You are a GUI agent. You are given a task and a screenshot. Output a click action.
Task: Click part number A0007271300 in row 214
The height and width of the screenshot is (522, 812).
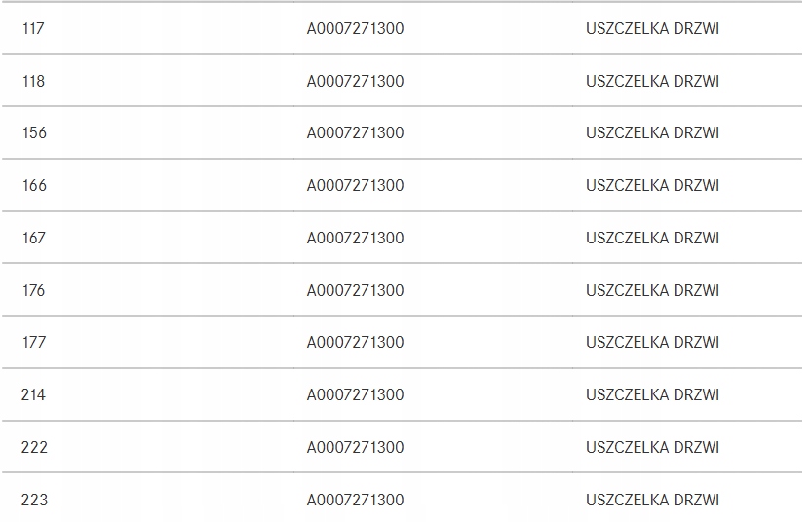tap(355, 395)
